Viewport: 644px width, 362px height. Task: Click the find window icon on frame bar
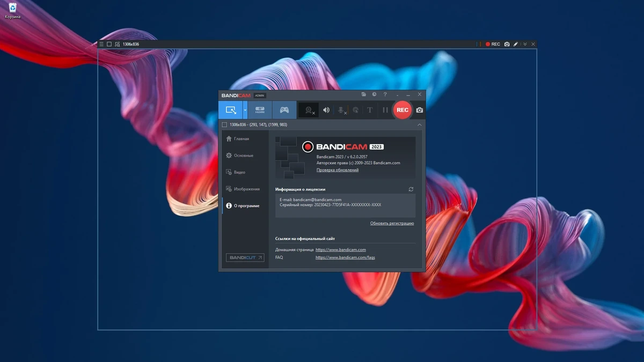click(x=117, y=44)
